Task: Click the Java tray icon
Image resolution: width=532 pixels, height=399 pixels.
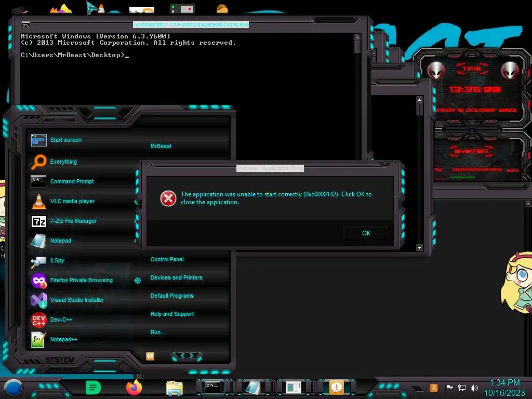Action: click(x=434, y=388)
